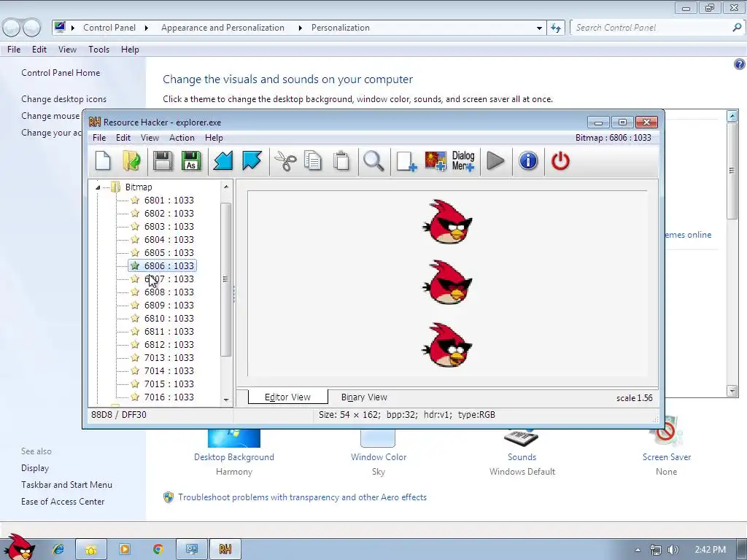Click the Control Panel refresh button
This screenshot has width=747, height=560.
(x=555, y=28)
